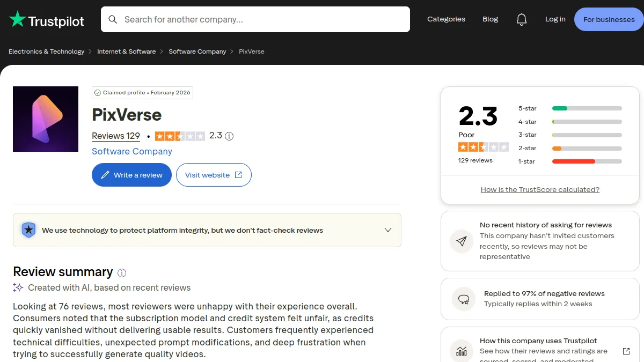644x362 pixels.
Task: Click the Replied to 97% of negative reviews card
Action: pyautogui.click(x=540, y=299)
